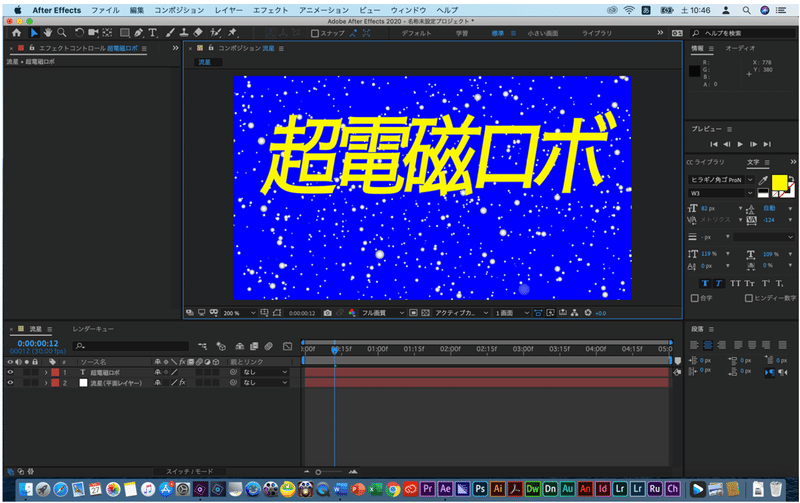Select the Selection (arrow) tool
800x503 pixels.
coord(34,33)
